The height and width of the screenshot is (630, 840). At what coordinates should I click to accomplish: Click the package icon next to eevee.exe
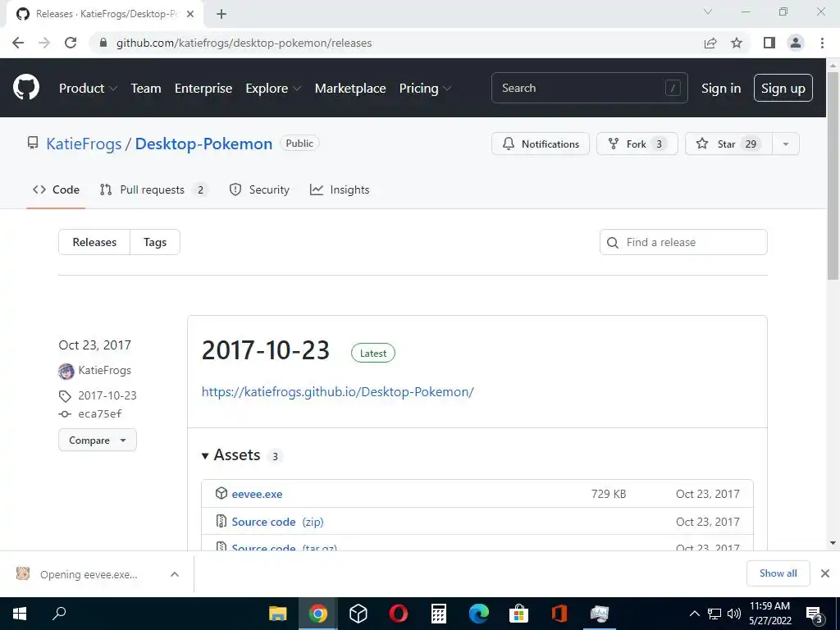(221, 493)
